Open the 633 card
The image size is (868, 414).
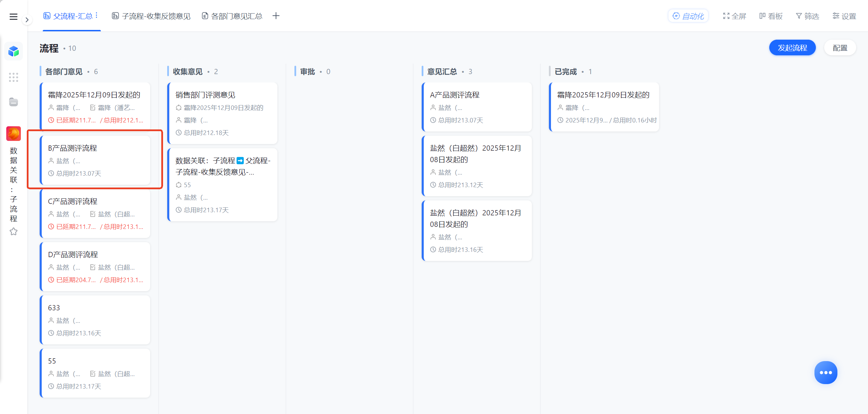click(95, 320)
